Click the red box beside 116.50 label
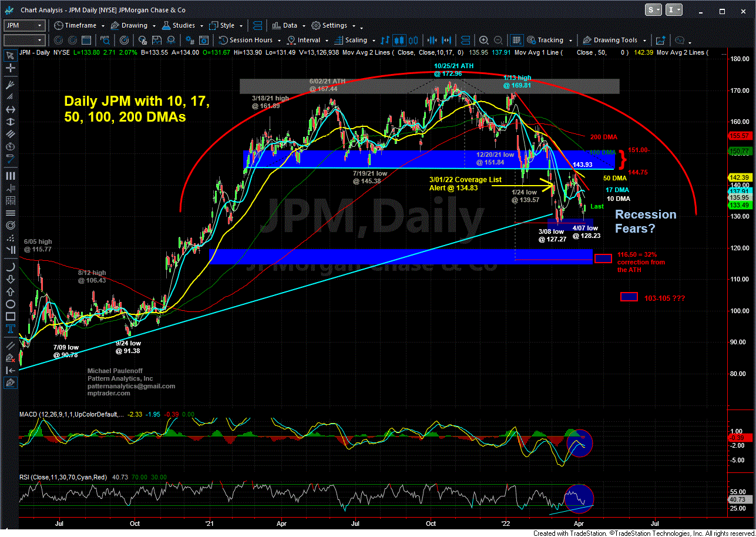This screenshot has height=537, width=756. coord(603,258)
